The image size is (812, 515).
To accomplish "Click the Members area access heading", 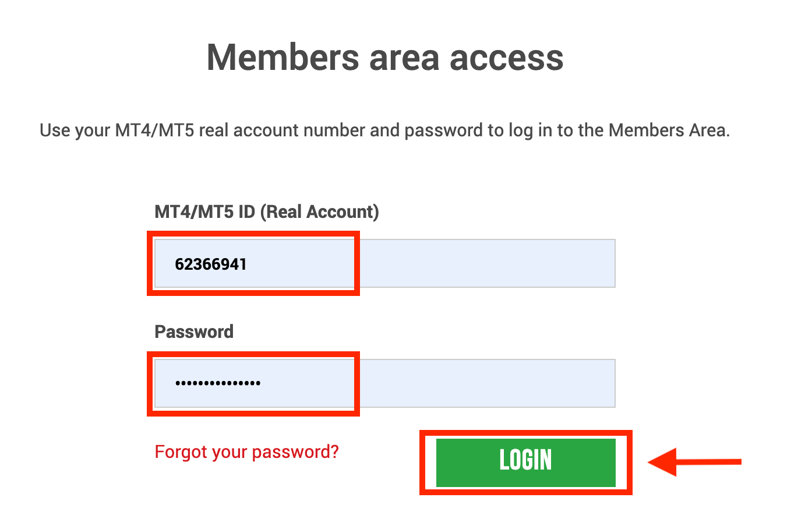I will (x=384, y=57).
